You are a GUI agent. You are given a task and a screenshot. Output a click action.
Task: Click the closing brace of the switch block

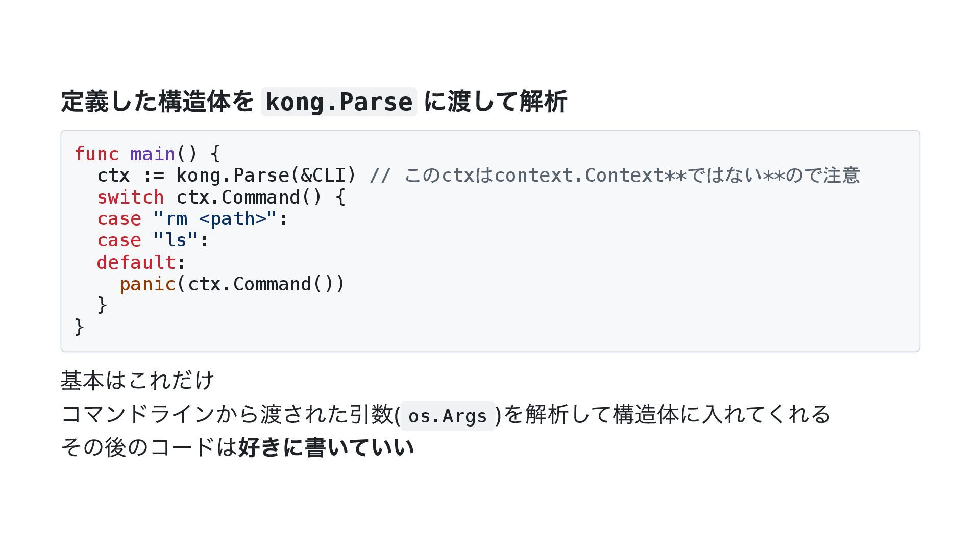102,305
